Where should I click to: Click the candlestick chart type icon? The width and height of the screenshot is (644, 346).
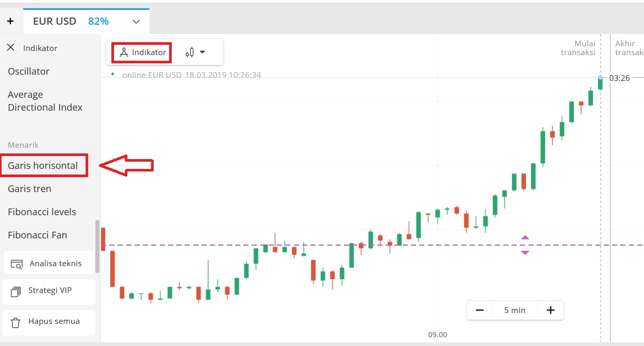(190, 52)
